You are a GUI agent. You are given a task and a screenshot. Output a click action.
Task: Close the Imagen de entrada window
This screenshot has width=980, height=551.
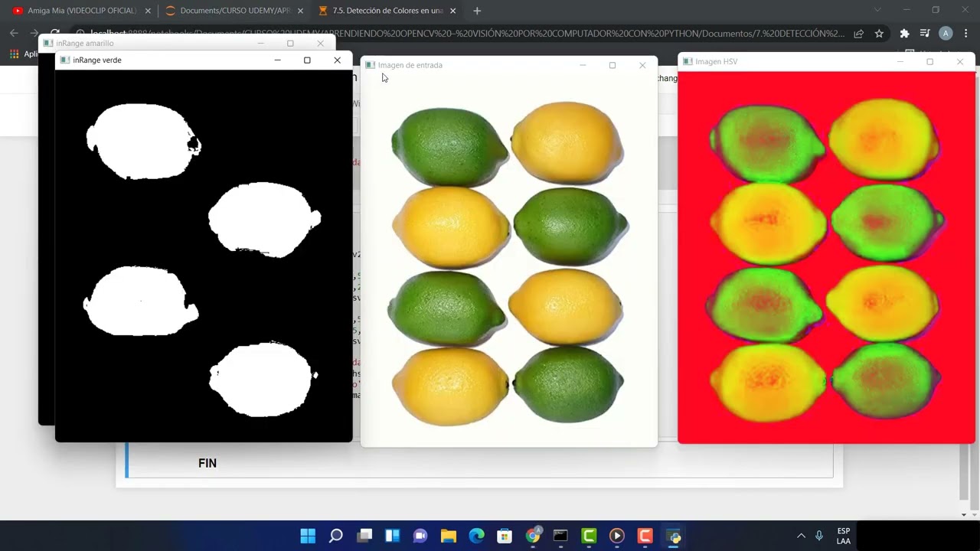642,65
